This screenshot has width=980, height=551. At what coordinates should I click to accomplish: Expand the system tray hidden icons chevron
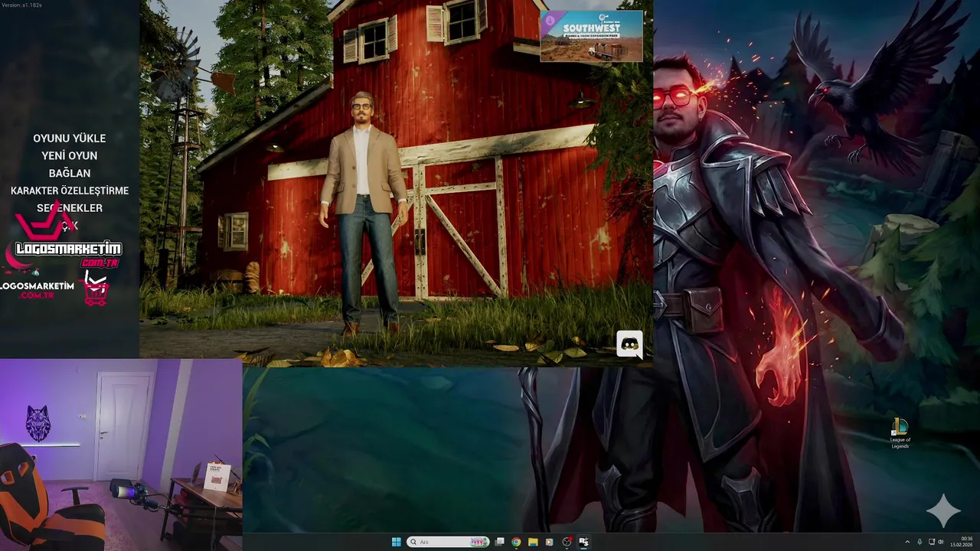[x=907, y=542]
